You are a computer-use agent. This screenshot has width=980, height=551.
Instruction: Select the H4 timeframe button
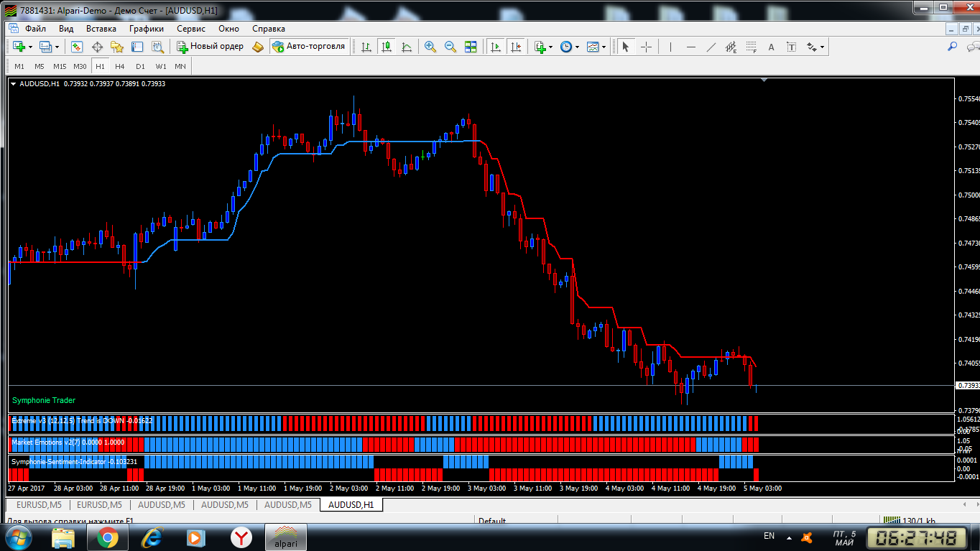119,66
